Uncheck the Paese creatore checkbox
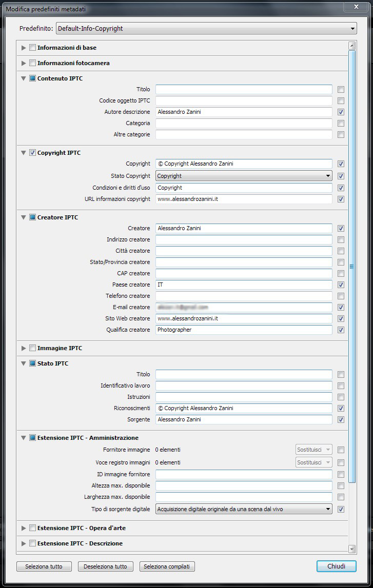 click(341, 285)
